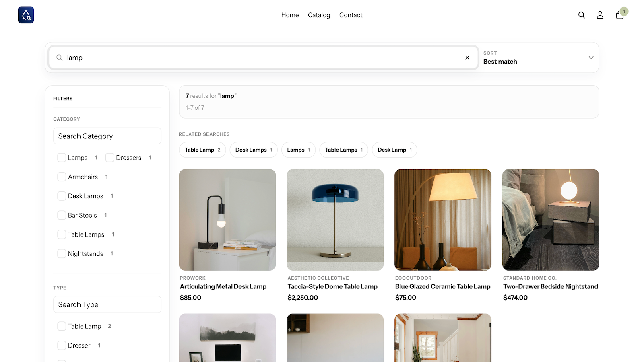Viewport: 644px width, 362px height.
Task: Click the store logo icon
Action: pyautogui.click(x=26, y=15)
